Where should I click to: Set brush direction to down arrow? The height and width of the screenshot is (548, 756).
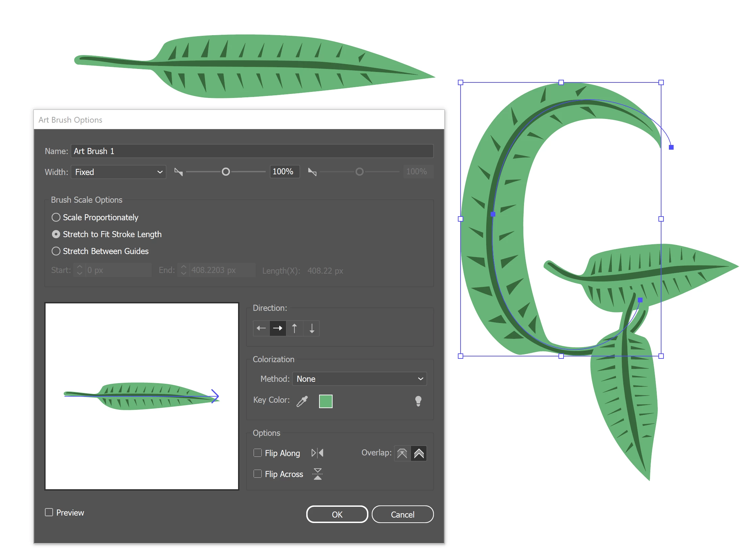(x=312, y=328)
